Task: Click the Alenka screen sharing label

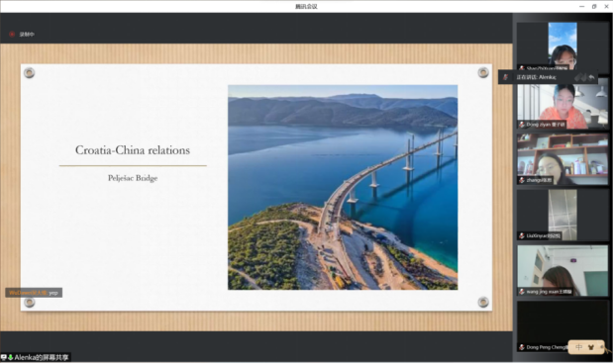Action: click(41, 357)
